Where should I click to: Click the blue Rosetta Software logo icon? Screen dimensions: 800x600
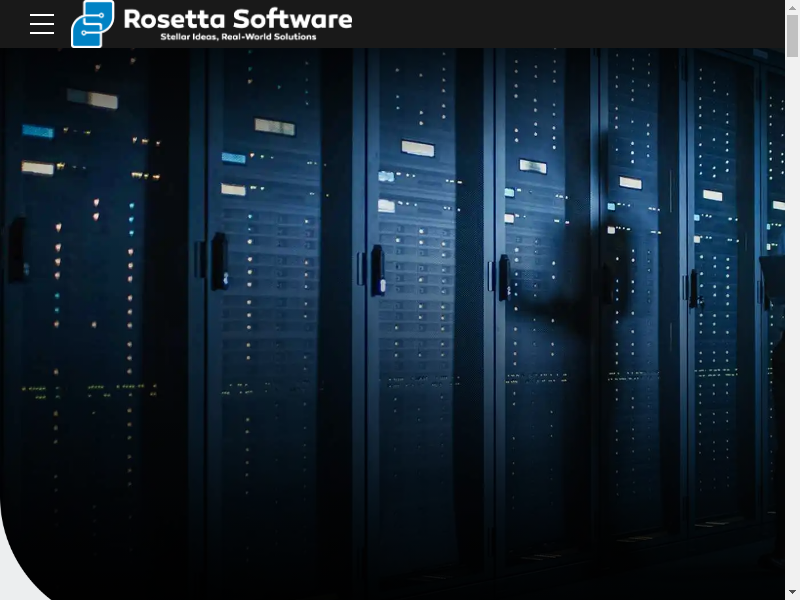(x=92, y=24)
